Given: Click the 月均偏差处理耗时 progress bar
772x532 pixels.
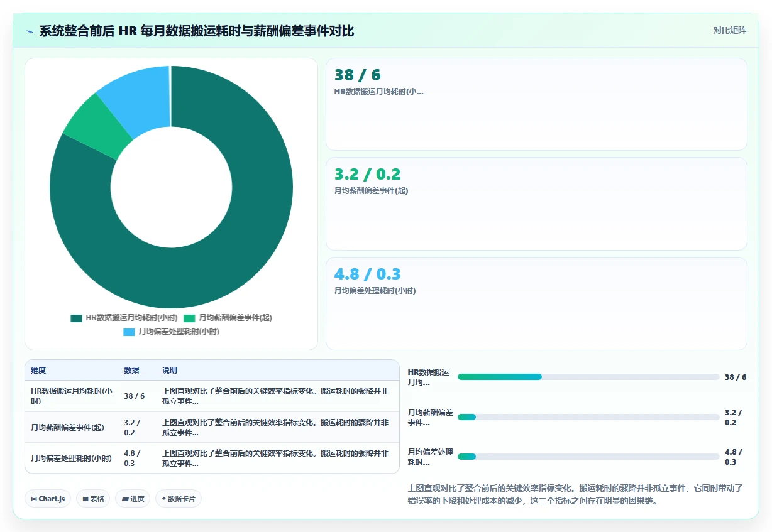Looking at the screenshot, I should point(588,457).
